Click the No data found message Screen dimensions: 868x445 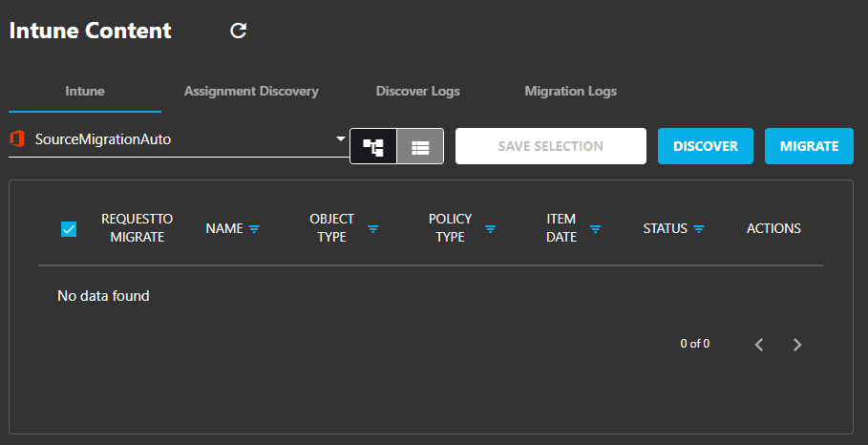pyautogui.click(x=103, y=296)
